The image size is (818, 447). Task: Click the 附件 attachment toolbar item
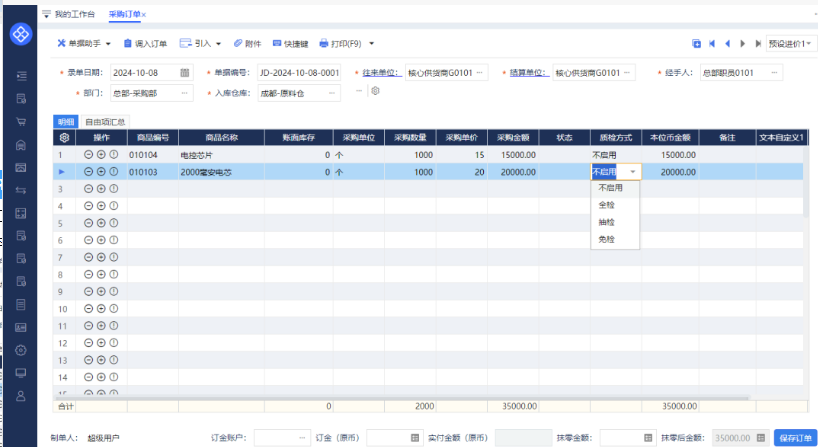247,44
